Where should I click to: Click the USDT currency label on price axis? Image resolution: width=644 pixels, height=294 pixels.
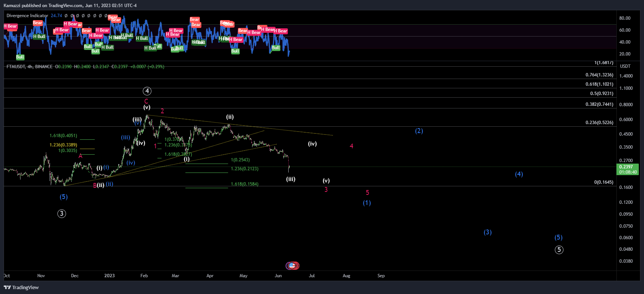[625, 66]
